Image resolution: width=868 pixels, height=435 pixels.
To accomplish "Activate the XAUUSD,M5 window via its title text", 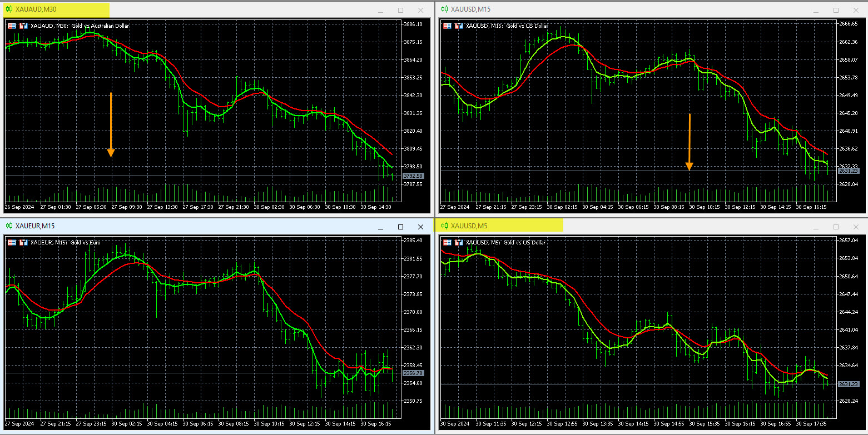I will pos(469,226).
